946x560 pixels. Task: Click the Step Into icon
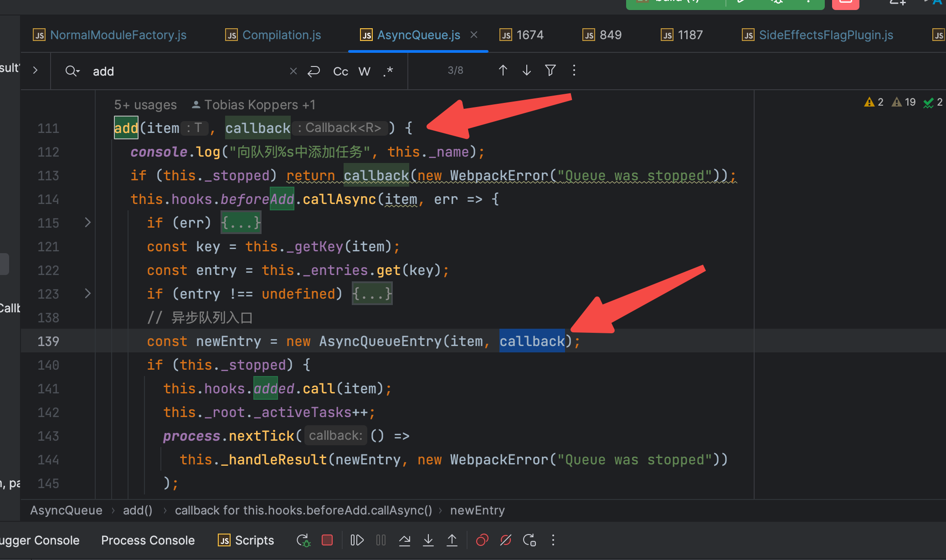click(x=428, y=540)
